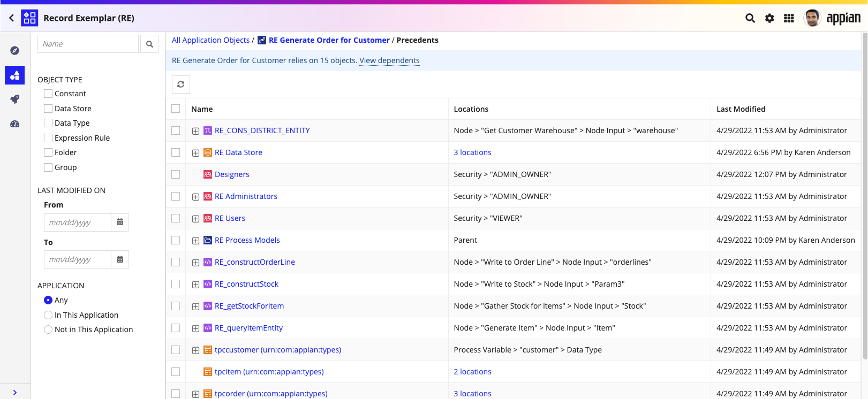The height and width of the screenshot is (399, 868).
Task: Choose the In This Application radio option
Action: pos(48,315)
